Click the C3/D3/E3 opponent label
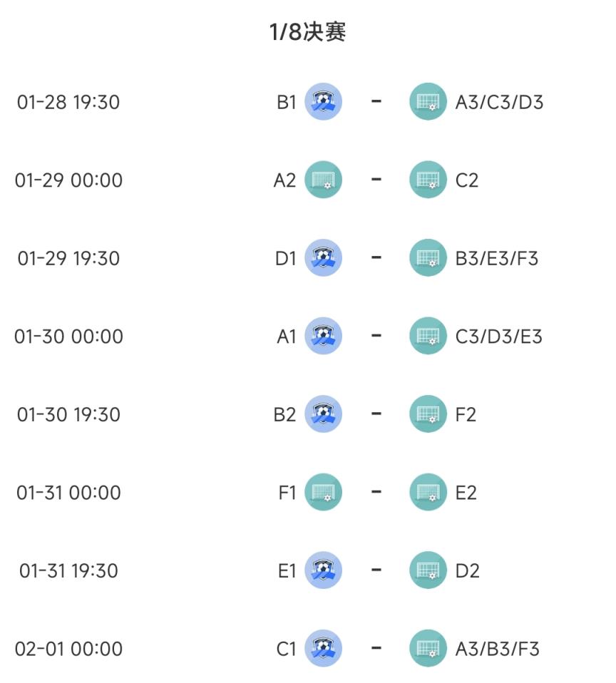Screen dimensions: 616x683 499,337
